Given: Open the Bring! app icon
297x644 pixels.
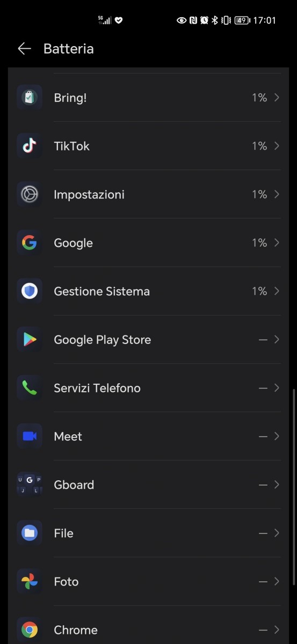Looking at the screenshot, I should point(30,98).
